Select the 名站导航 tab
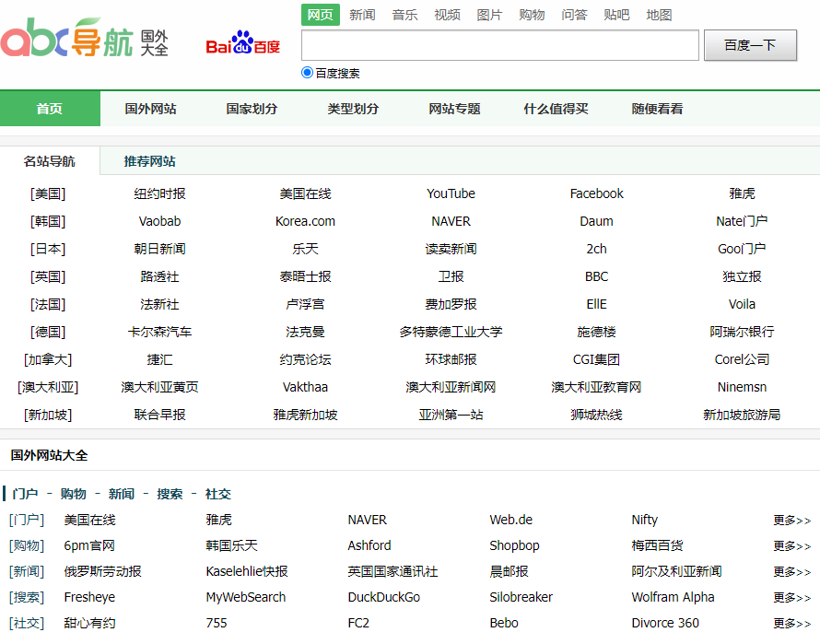820x644 pixels. click(x=49, y=160)
